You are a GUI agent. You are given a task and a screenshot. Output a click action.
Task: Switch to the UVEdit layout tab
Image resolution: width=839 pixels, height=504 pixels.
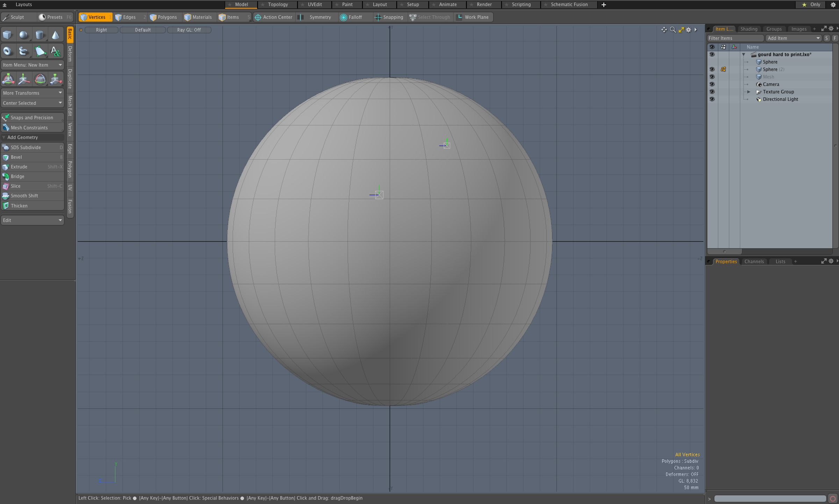315,5
